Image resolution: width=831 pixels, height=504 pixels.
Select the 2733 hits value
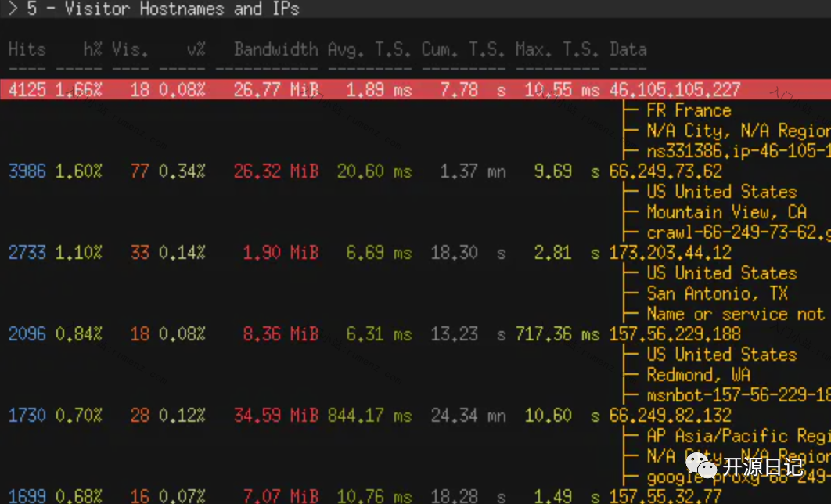point(27,252)
